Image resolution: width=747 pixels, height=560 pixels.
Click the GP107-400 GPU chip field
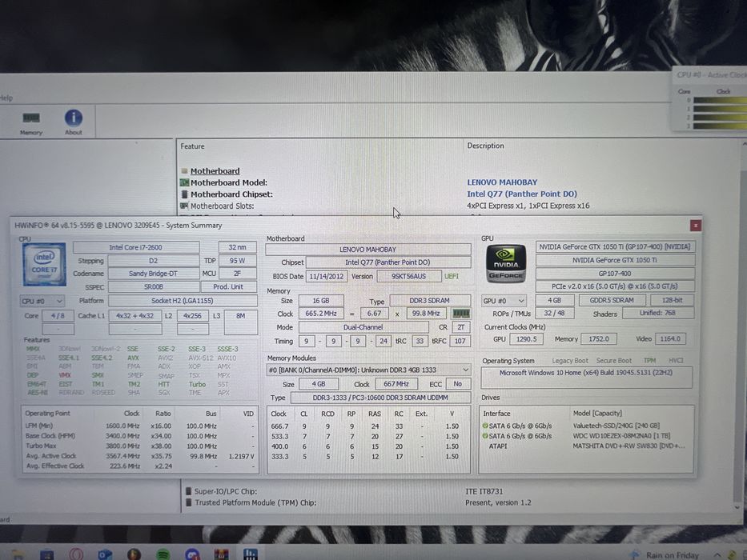click(x=615, y=274)
